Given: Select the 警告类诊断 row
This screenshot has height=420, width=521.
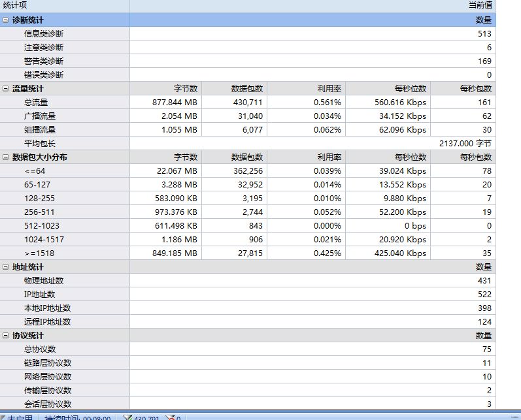Looking at the screenshot, I should click(248, 61).
